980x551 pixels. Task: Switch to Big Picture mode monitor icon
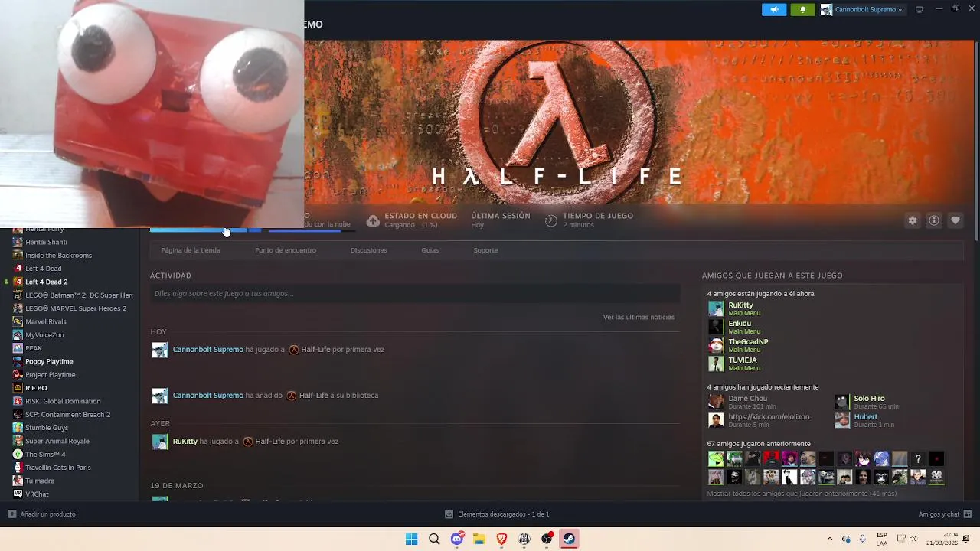(x=920, y=9)
